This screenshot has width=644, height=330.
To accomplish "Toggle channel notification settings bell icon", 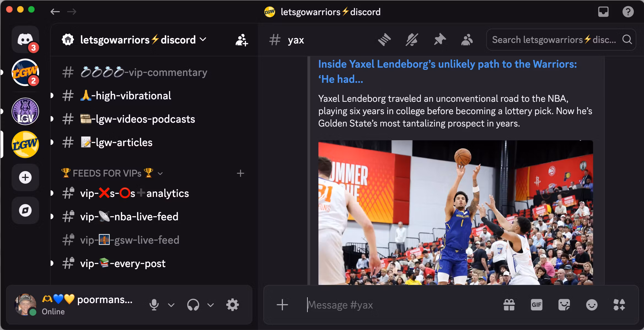I will 412,40.
